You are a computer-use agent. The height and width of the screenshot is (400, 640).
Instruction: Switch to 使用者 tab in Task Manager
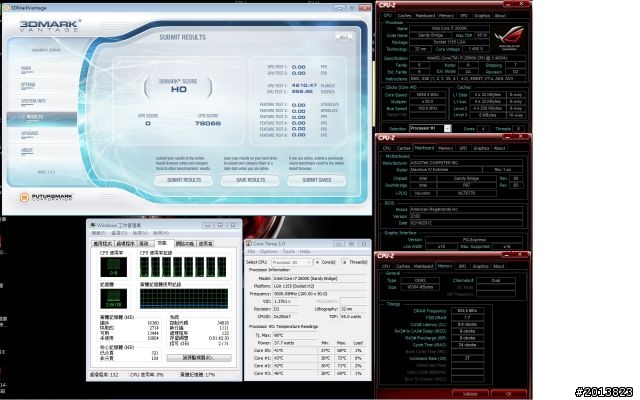[x=205, y=244]
